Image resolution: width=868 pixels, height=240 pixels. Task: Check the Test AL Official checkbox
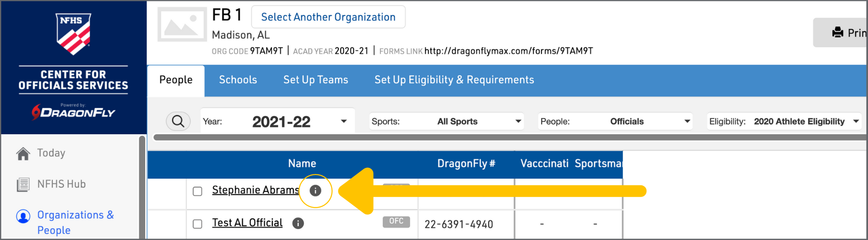[198, 224]
